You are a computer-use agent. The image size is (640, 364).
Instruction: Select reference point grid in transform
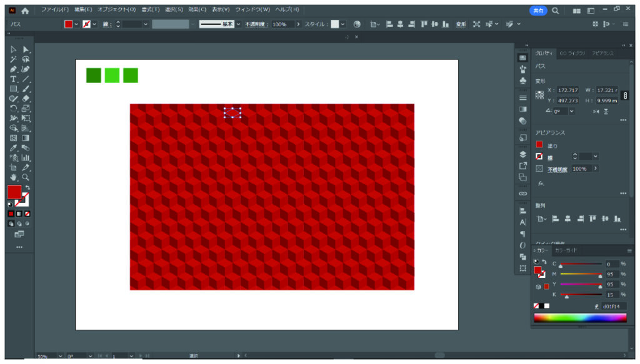tap(539, 95)
